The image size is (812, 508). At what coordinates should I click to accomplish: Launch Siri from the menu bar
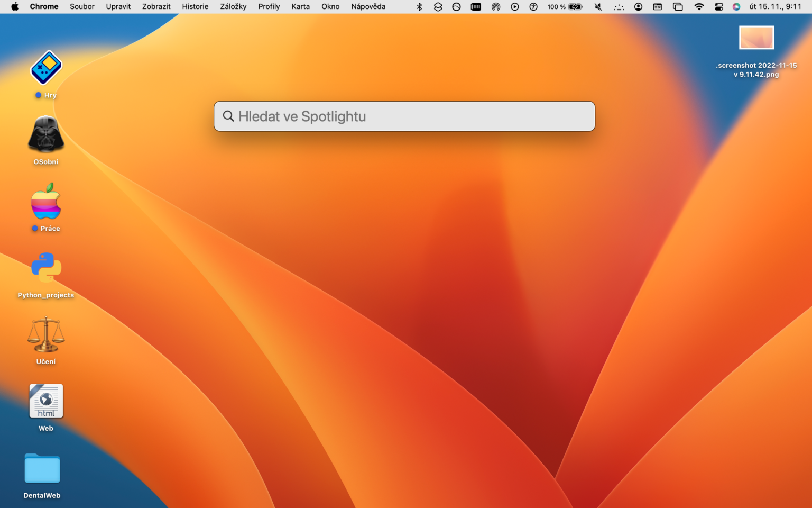click(736, 7)
